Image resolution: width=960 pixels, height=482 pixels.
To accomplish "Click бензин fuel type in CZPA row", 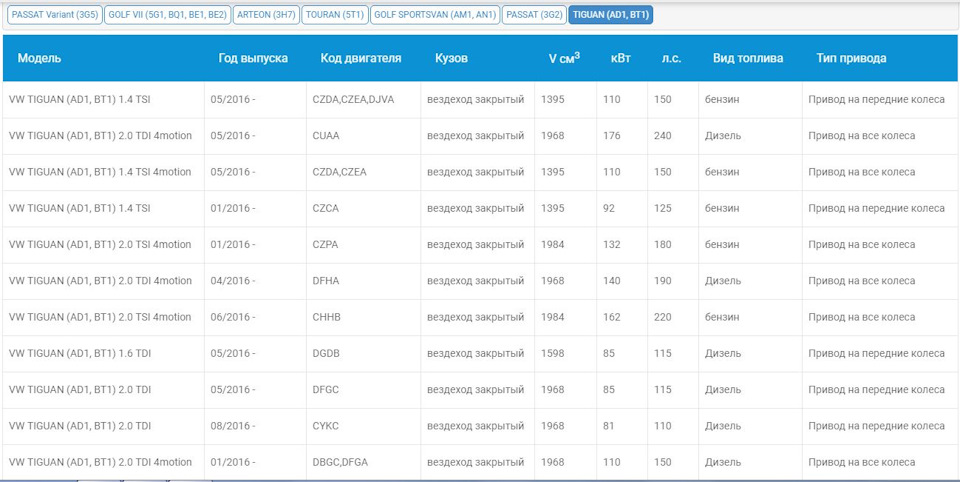I will 722,244.
